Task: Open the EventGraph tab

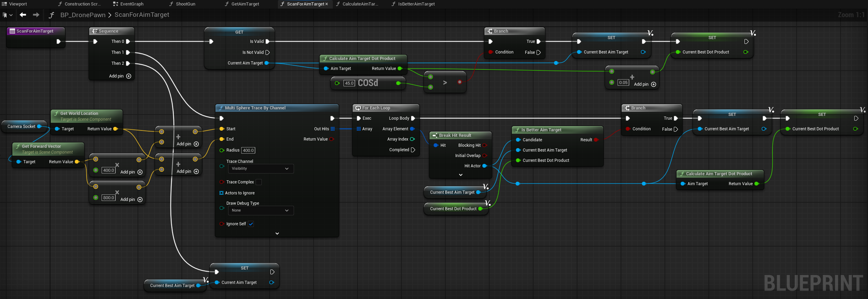Action: (x=128, y=4)
